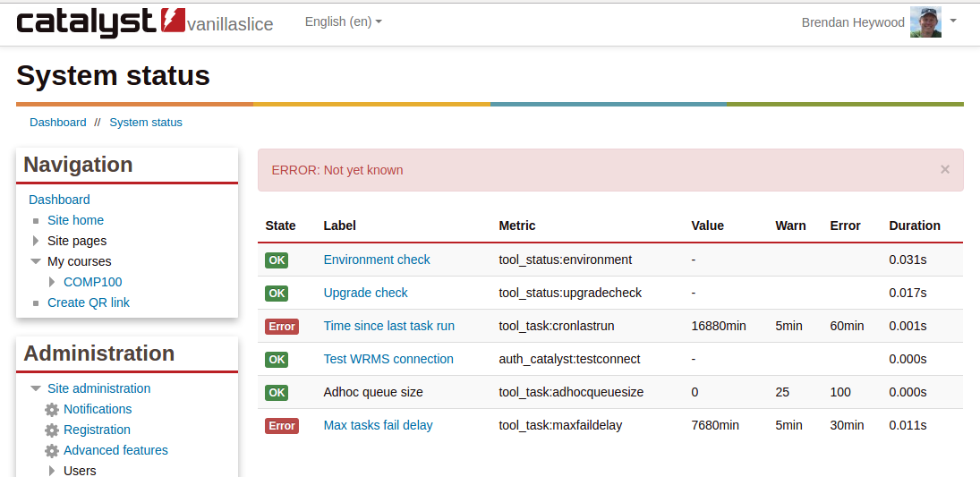Expand the Site pages tree node
The height and width of the screenshot is (477, 980).
coord(37,241)
